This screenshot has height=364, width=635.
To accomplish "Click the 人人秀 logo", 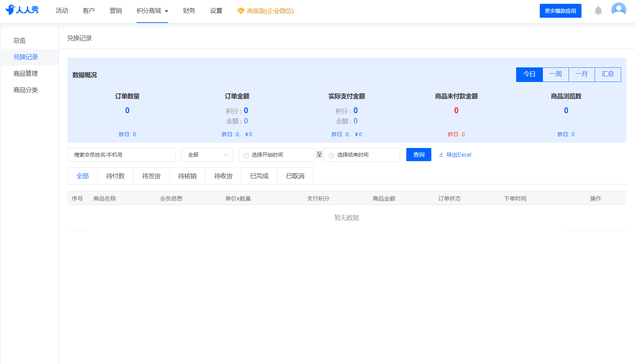I will tap(22, 10).
